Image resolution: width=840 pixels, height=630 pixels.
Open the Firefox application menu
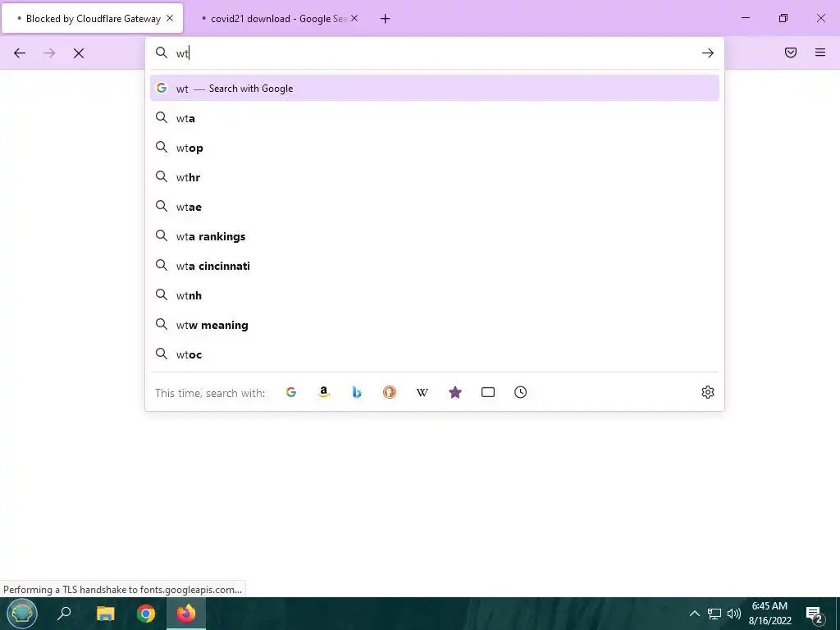[820, 52]
